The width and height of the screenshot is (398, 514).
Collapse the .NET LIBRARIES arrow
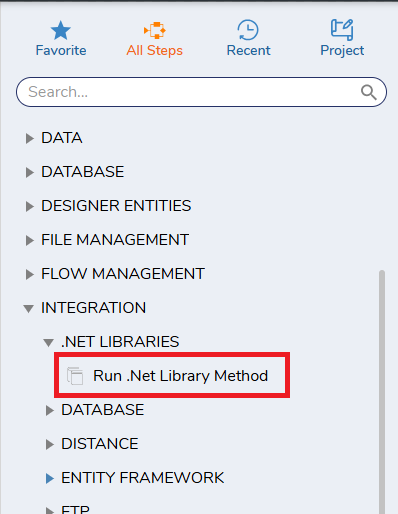[x=49, y=343]
